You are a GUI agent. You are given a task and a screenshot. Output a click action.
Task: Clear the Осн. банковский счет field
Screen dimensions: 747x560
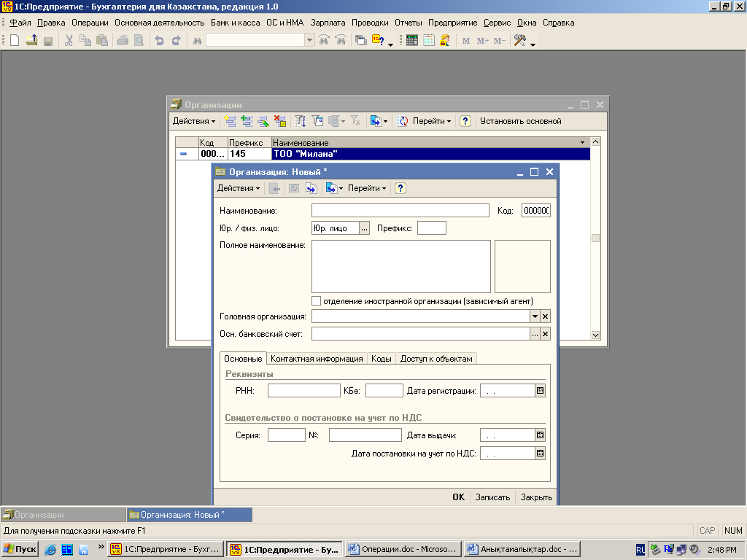click(x=546, y=334)
